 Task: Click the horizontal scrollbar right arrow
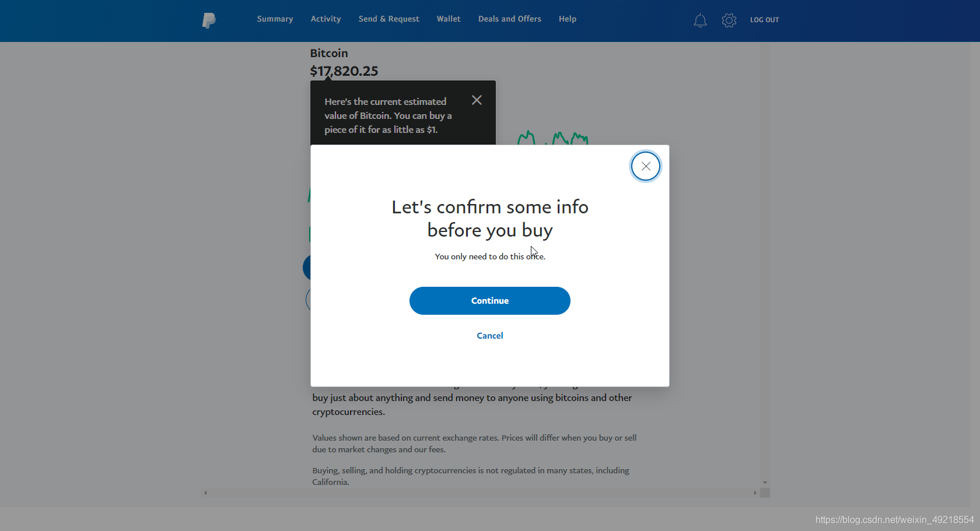coord(755,493)
